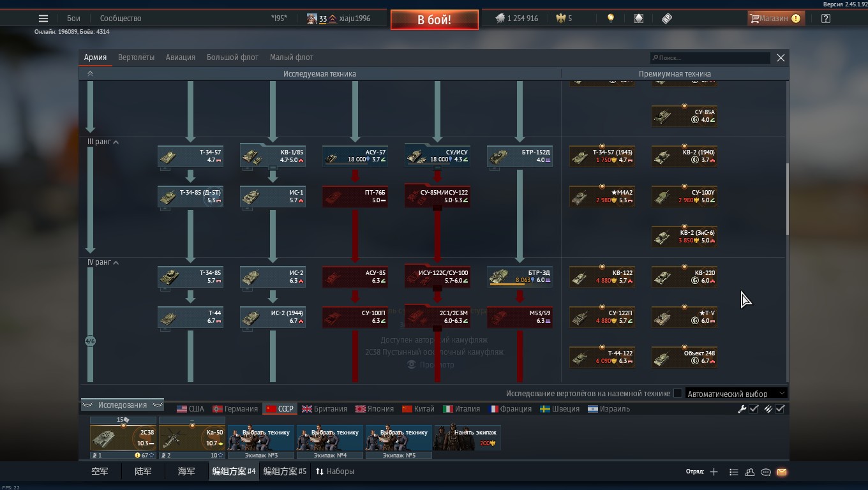
Task: Open the main hamburger menu
Action: [43, 19]
